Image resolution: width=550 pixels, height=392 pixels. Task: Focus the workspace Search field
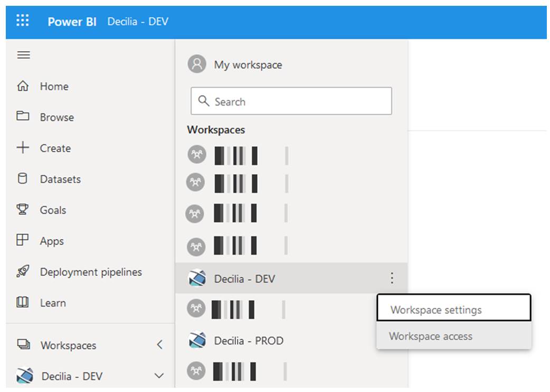click(291, 101)
